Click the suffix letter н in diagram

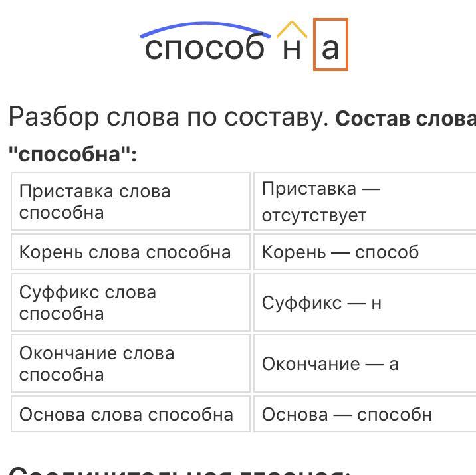point(292,49)
